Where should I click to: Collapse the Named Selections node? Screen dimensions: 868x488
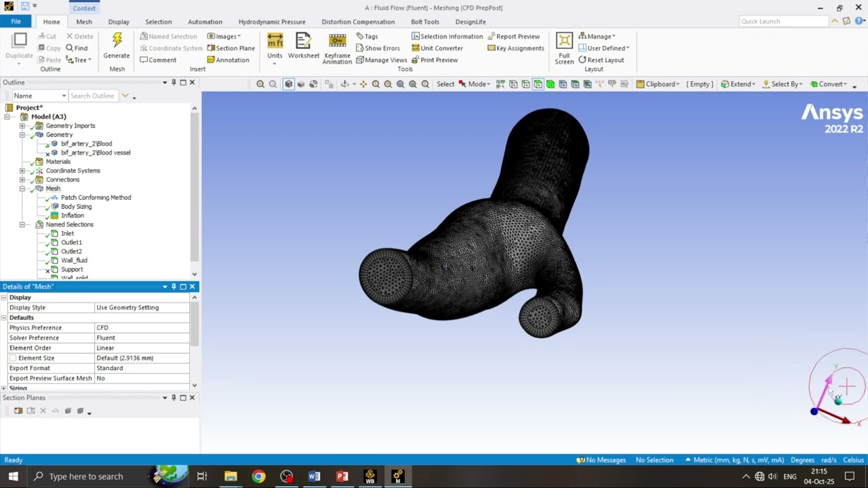click(22, 224)
